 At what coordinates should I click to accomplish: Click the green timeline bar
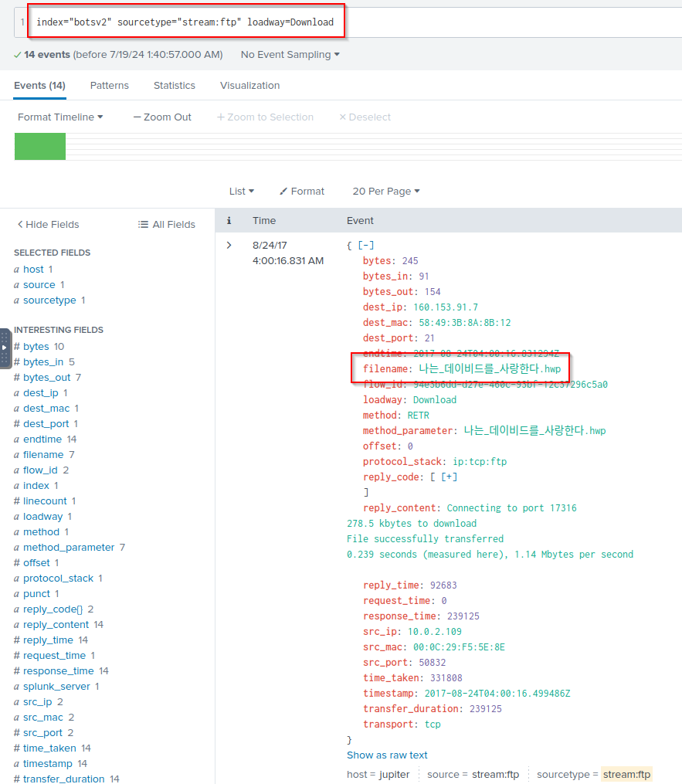[x=40, y=147]
